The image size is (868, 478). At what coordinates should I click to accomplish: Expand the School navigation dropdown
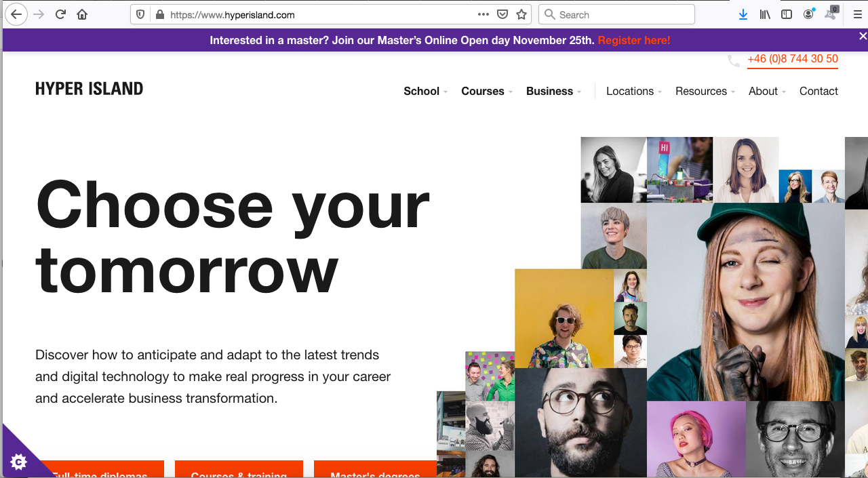tap(425, 92)
